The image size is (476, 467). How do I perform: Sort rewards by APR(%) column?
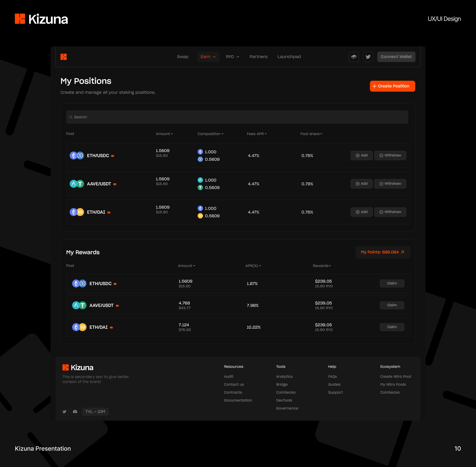[253, 266]
